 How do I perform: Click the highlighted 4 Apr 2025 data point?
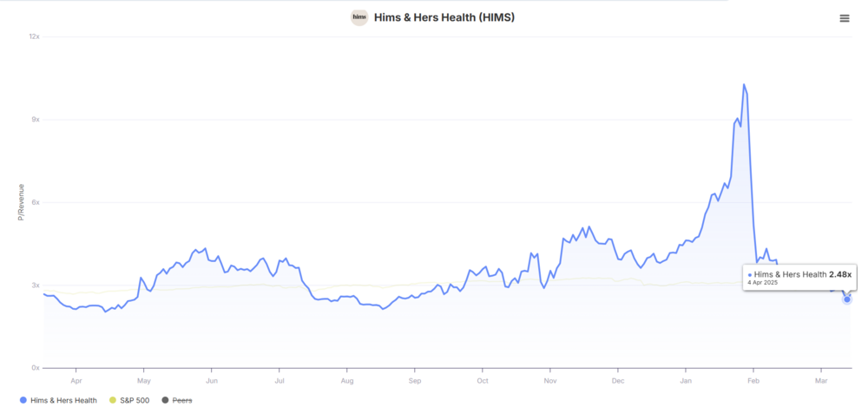847,299
